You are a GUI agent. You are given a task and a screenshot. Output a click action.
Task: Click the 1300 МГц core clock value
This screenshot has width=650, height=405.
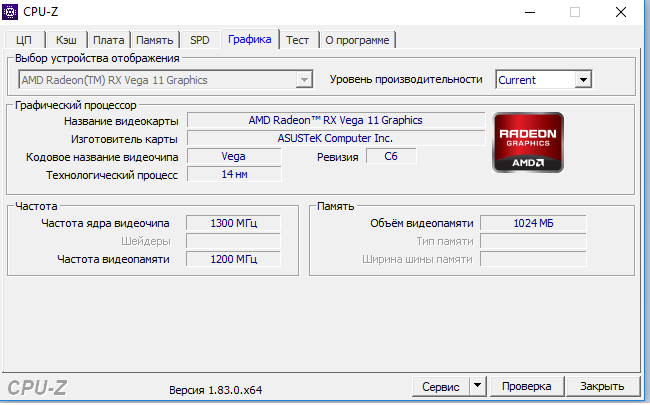pos(233,223)
